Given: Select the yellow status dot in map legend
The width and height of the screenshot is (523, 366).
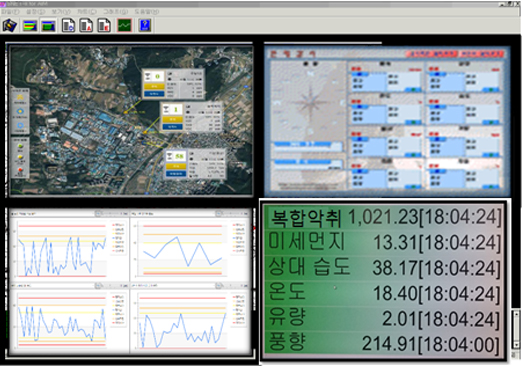Looking at the screenshot, I should click(20, 157).
